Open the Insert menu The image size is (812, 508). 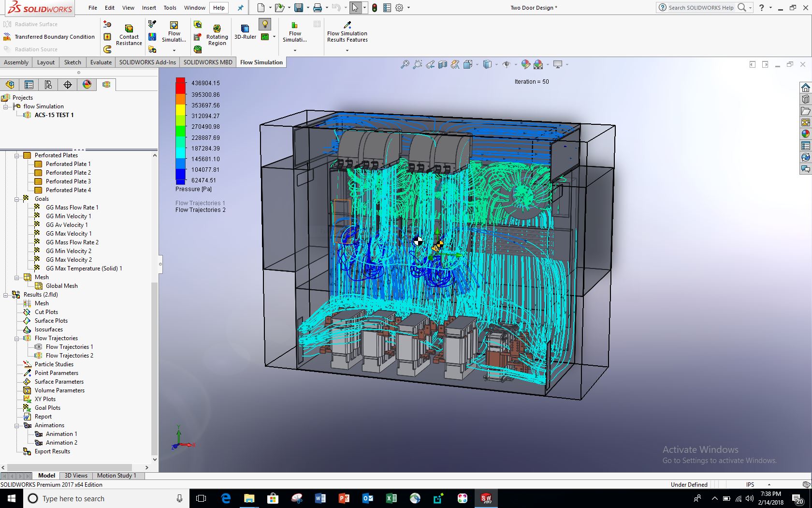[x=149, y=8]
